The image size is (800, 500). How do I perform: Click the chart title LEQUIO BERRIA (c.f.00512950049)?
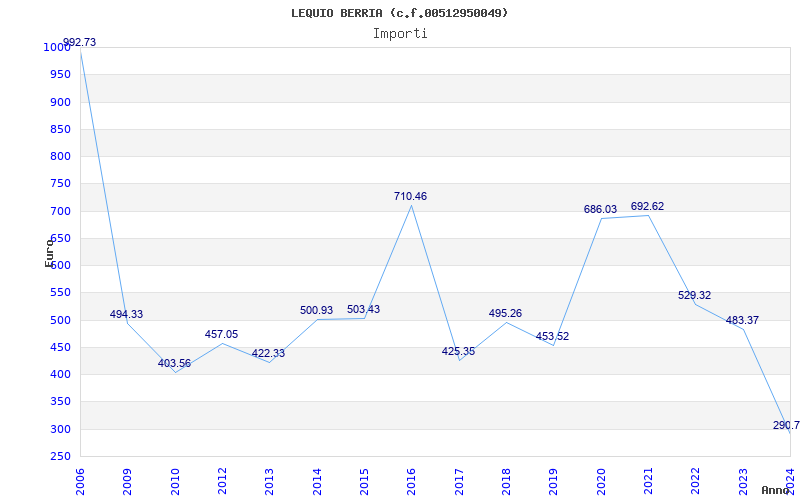[x=399, y=13]
